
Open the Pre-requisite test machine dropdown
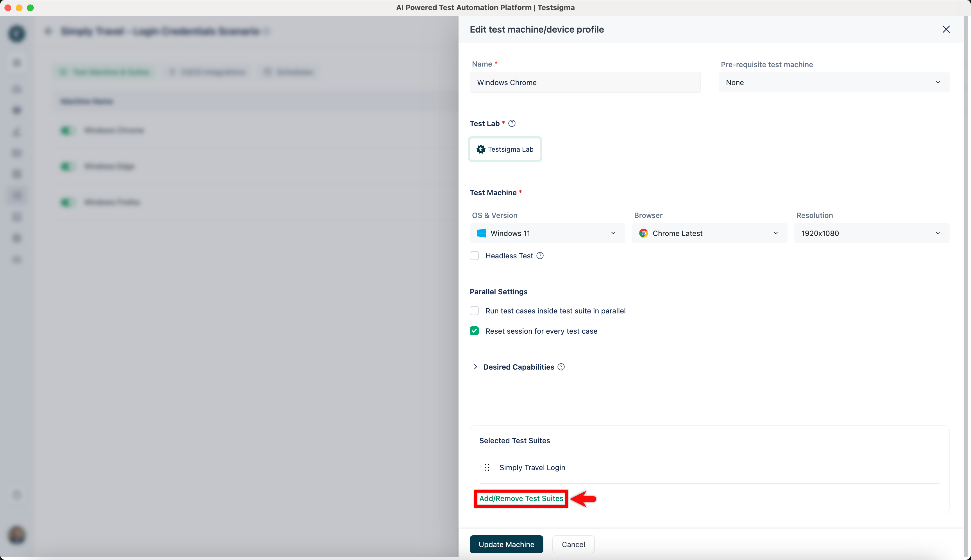pyautogui.click(x=833, y=82)
